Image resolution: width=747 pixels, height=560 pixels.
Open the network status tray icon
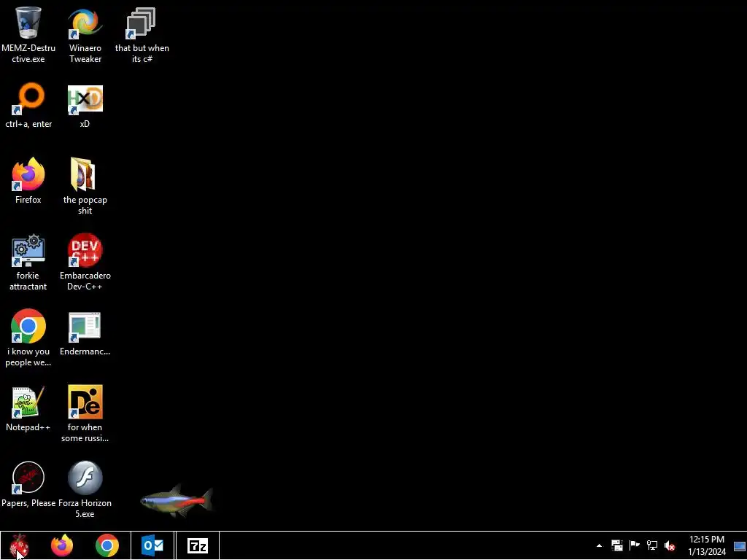point(651,545)
